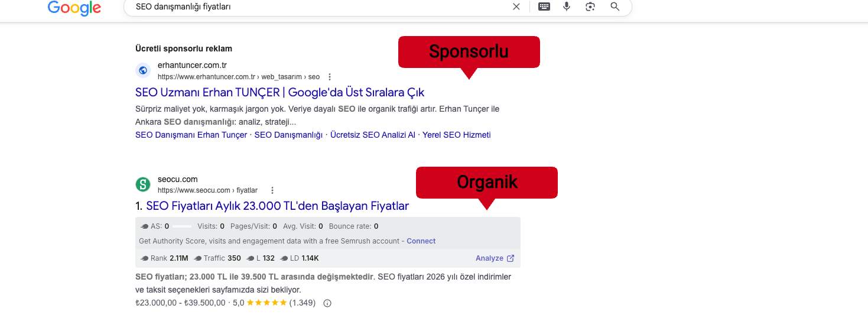The width and height of the screenshot is (868, 318).
Task: Click the Semrush icon beside Rank 2.11M
Action: tap(145, 258)
